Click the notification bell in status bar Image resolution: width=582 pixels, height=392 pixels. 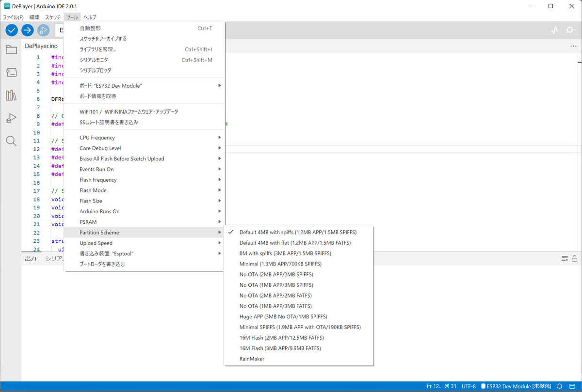(x=560, y=386)
